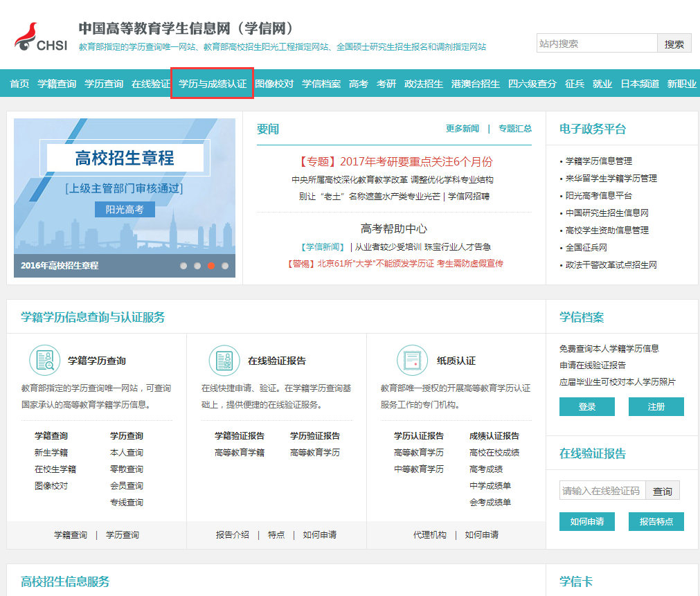Open the 高考成绩 link

(x=486, y=469)
